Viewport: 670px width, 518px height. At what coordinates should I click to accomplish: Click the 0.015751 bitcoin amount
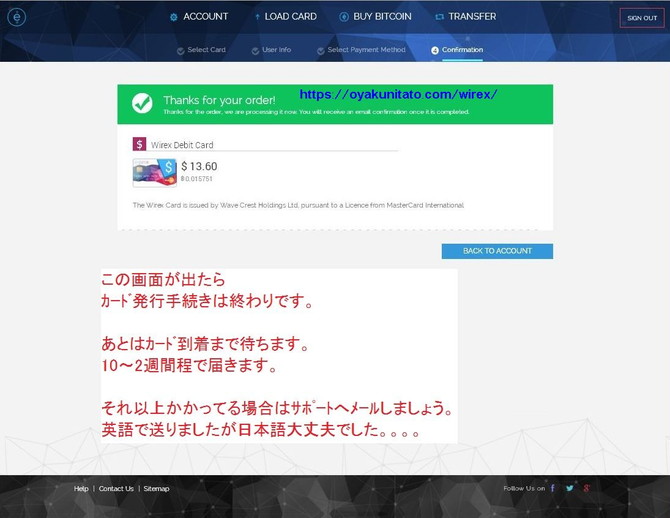[x=197, y=179]
